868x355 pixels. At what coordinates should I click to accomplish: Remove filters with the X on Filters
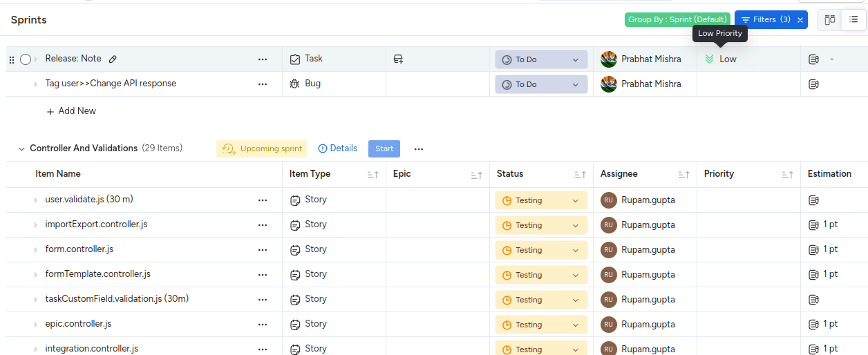(x=800, y=20)
